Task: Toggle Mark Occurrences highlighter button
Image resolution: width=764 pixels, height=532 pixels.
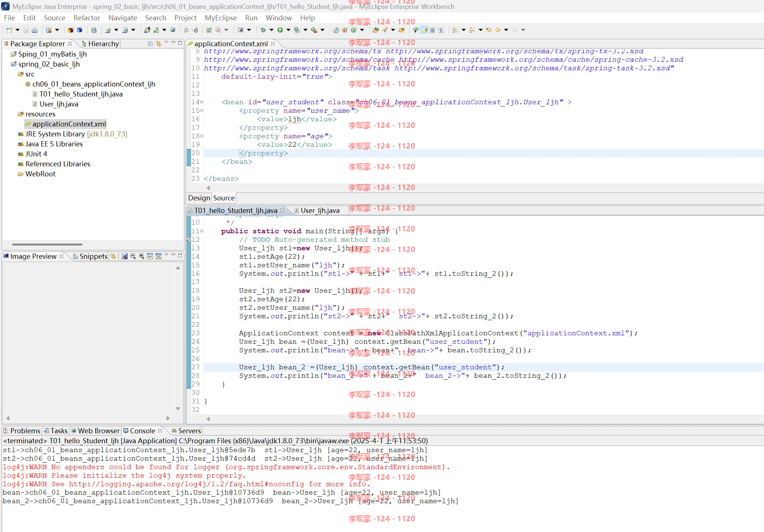Action: [x=424, y=30]
